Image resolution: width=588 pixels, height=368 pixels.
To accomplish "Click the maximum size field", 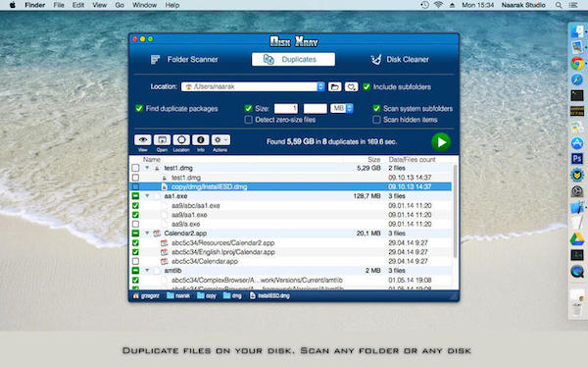I will [x=315, y=109].
